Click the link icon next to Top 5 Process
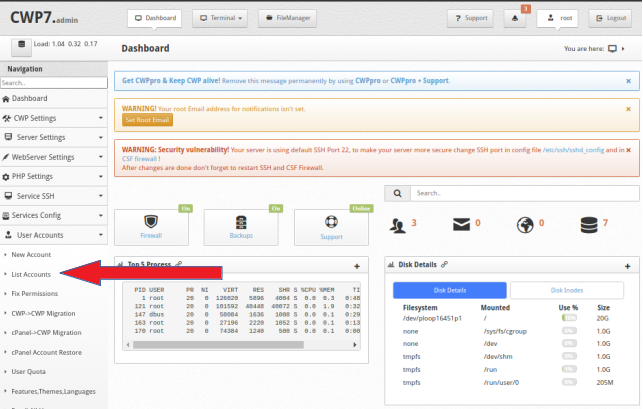Screen dimensions: 643x409 178,264
